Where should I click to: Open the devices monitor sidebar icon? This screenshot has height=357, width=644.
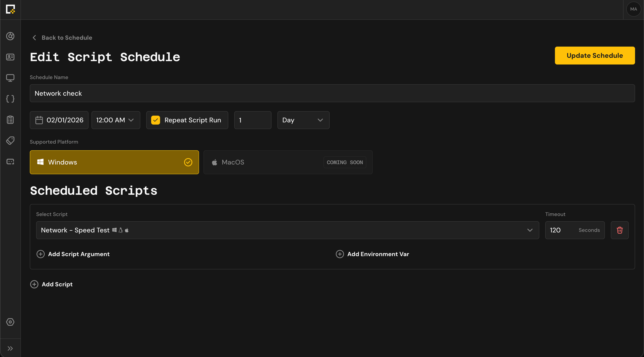tap(10, 78)
